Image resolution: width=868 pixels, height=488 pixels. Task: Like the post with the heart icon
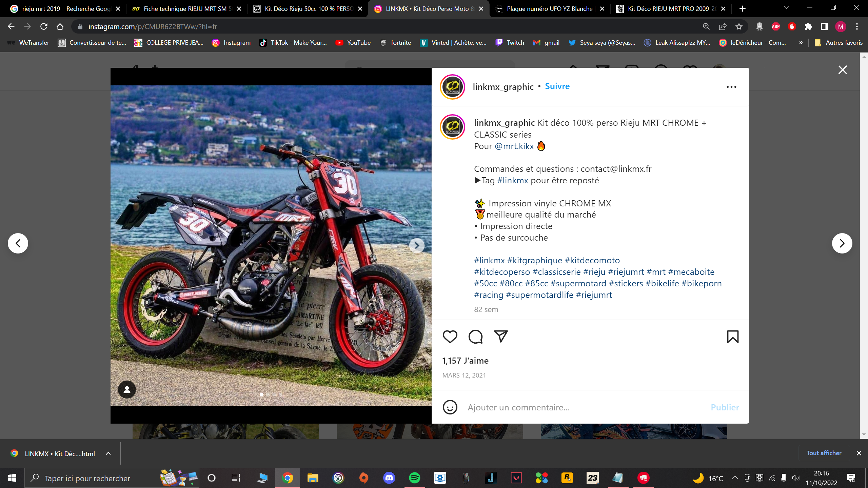450,337
